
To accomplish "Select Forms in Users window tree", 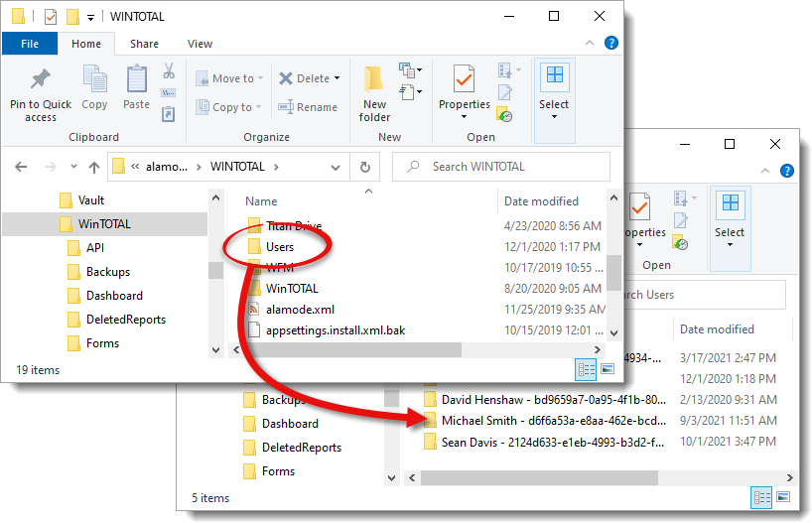I will [269, 471].
